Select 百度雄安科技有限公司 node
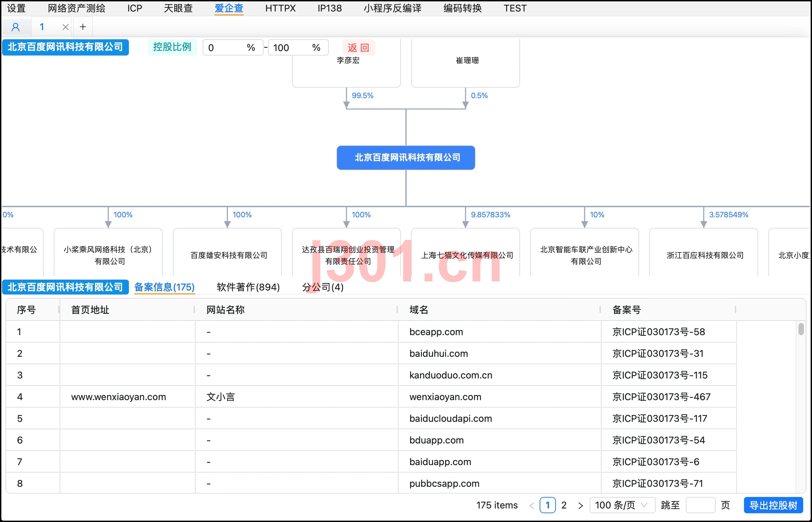The width and height of the screenshot is (812, 522). 227,253
